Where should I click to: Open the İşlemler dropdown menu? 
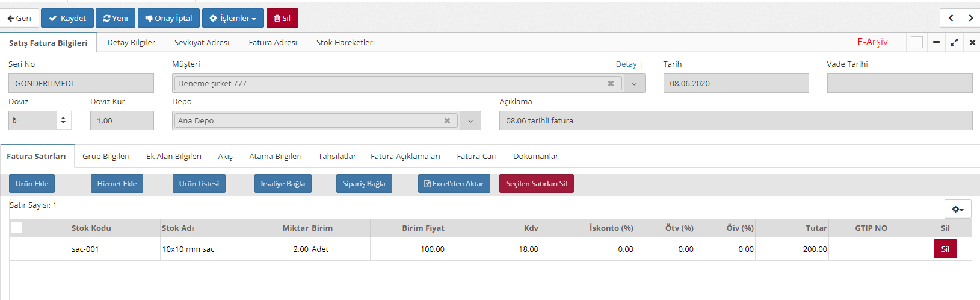tap(233, 18)
